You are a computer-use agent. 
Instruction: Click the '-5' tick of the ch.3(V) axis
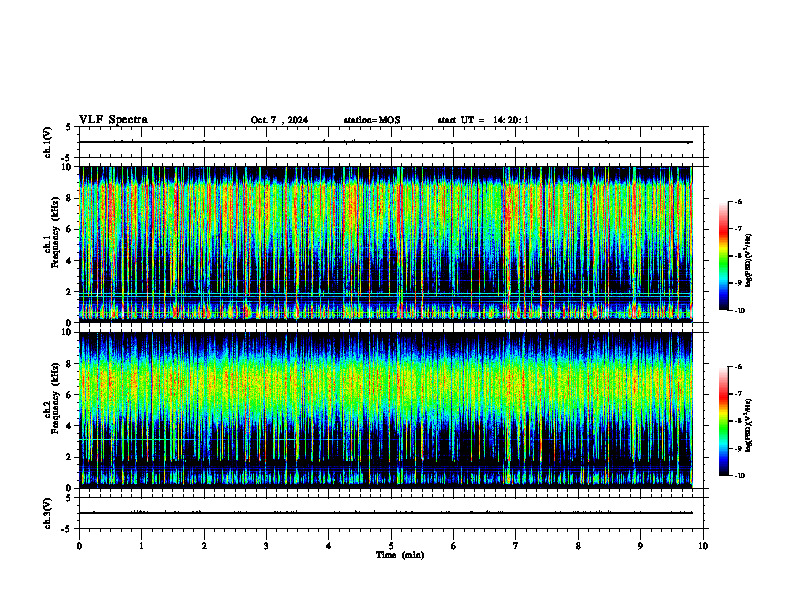click(x=67, y=529)
